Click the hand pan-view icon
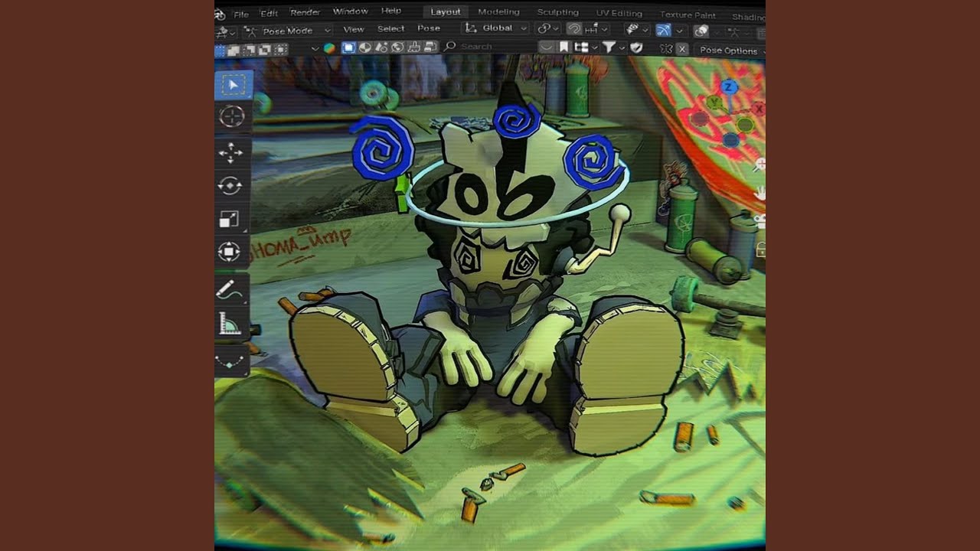Screen dimensions: 980x551 pyautogui.click(x=760, y=193)
